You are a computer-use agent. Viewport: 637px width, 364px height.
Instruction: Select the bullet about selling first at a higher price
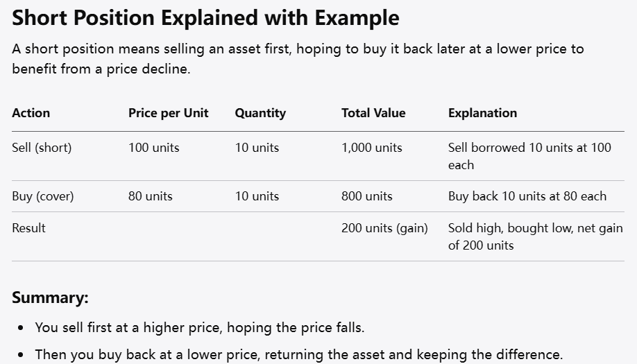(x=200, y=327)
